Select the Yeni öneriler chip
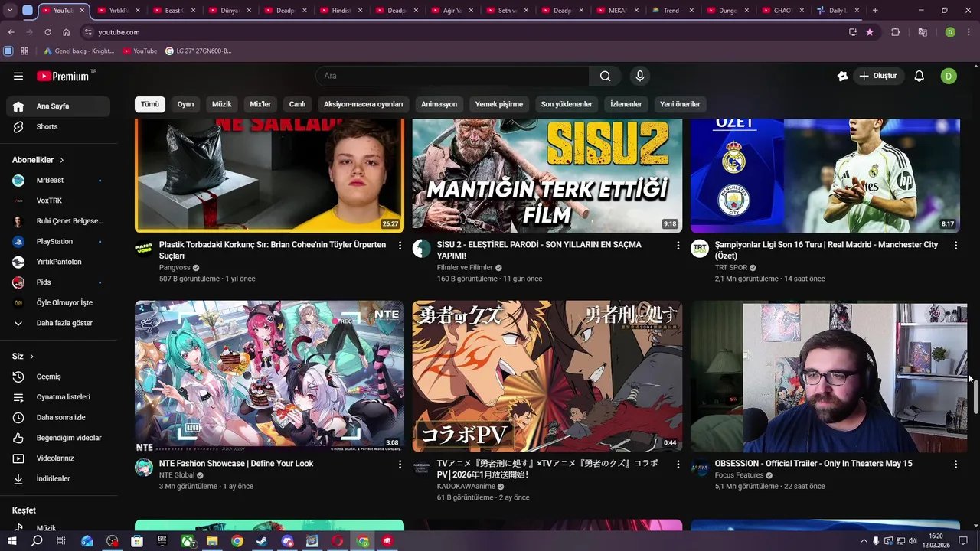 click(x=680, y=104)
